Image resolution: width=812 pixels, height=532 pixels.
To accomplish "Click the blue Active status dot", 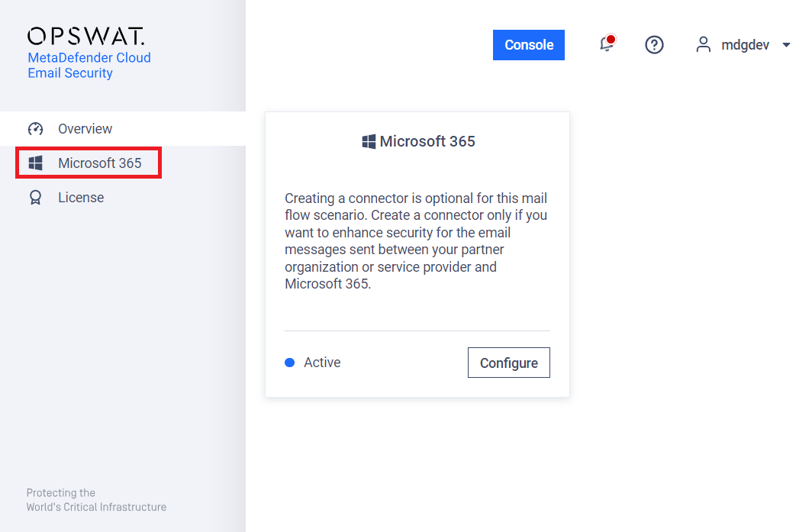I will (x=290, y=363).
